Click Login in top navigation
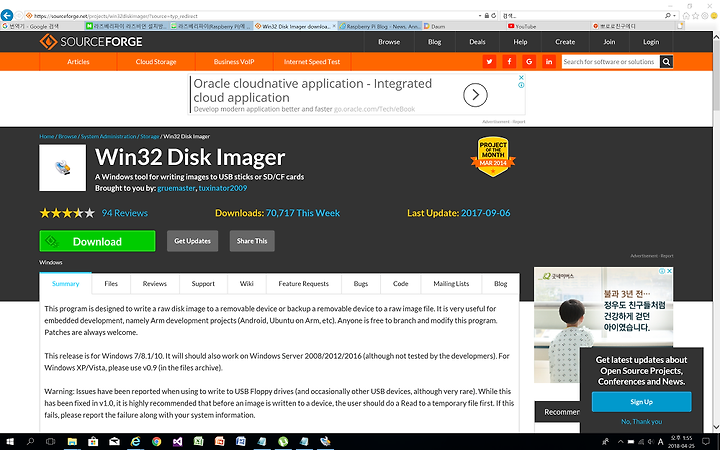 click(651, 42)
